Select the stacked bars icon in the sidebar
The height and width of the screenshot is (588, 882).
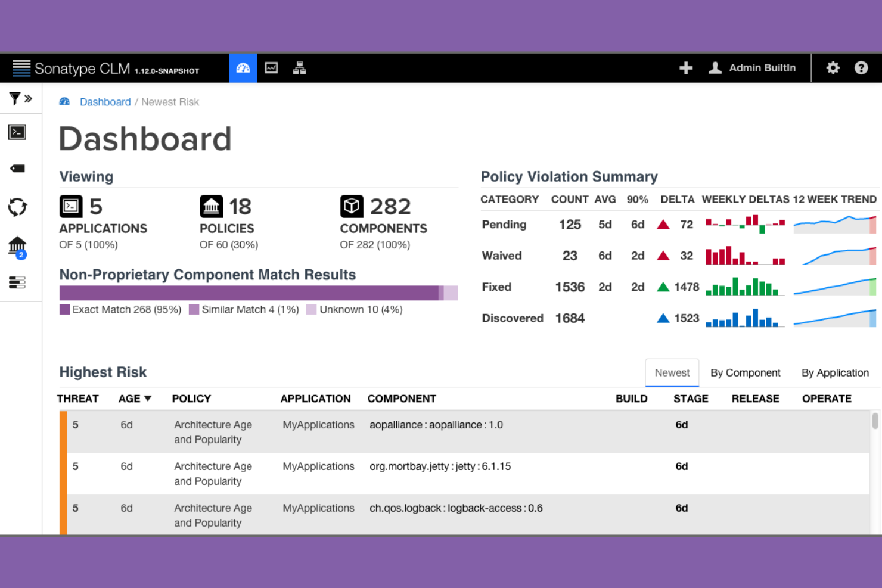tap(17, 282)
